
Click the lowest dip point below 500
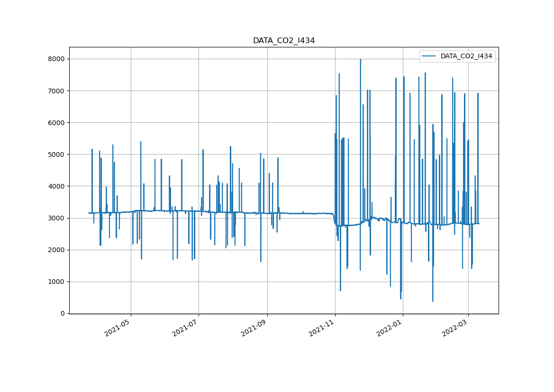pyautogui.click(x=432, y=301)
